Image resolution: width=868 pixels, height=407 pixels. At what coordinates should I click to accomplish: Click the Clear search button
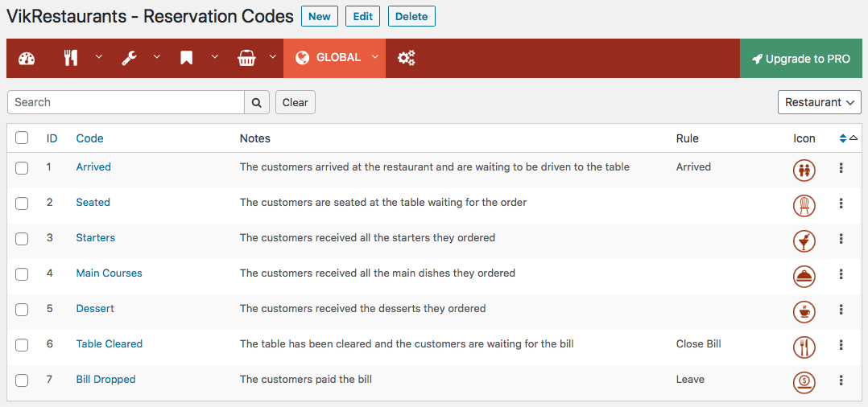point(295,102)
